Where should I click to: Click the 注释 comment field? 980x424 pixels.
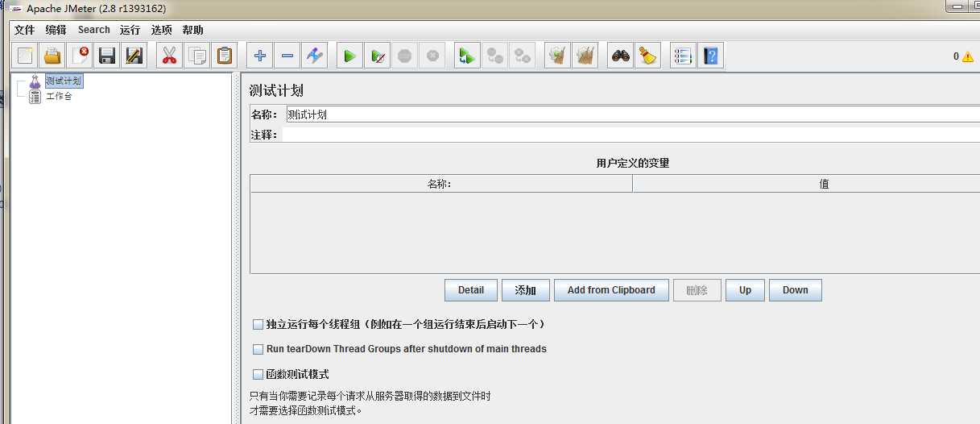(631, 135)
